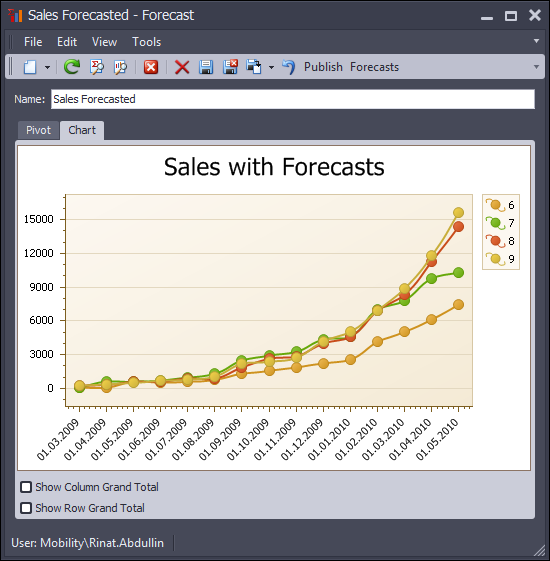Click the application icon in title bar
550x561 pixels.
[x=15, y=15]
